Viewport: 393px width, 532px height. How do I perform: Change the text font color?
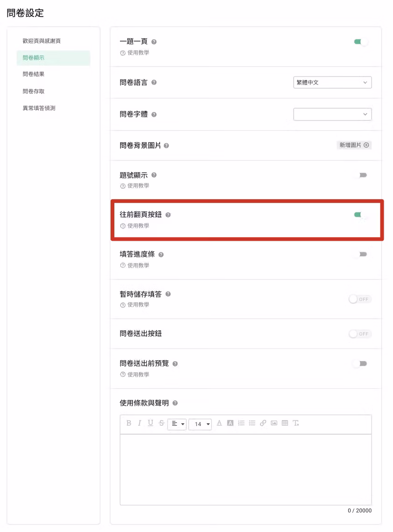(x=219, y=423)
